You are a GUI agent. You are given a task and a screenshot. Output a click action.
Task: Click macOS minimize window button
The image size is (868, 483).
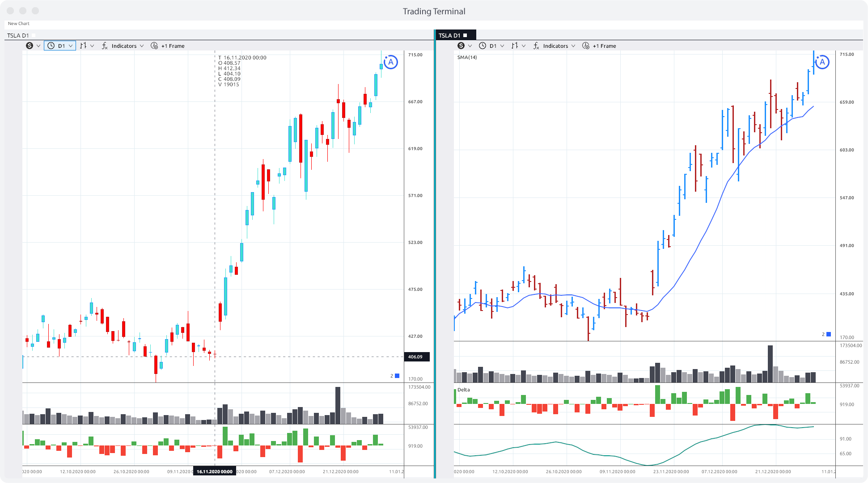[23, 10]
